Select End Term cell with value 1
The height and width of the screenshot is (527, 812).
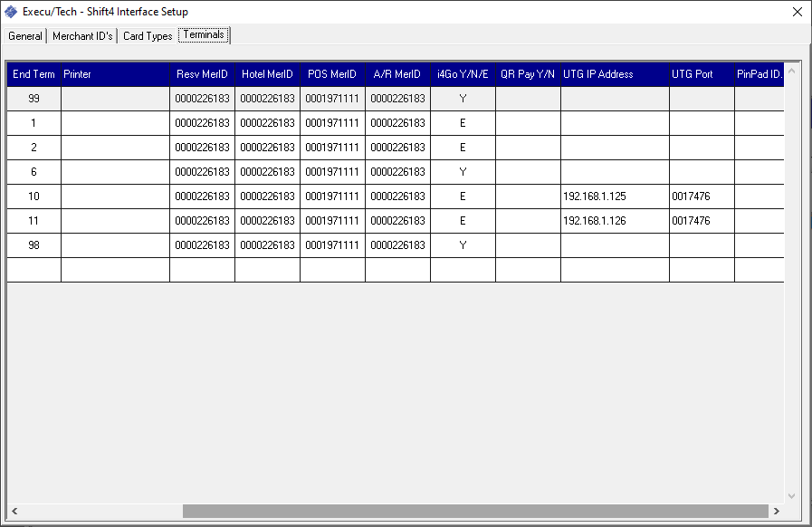[33, 123]
